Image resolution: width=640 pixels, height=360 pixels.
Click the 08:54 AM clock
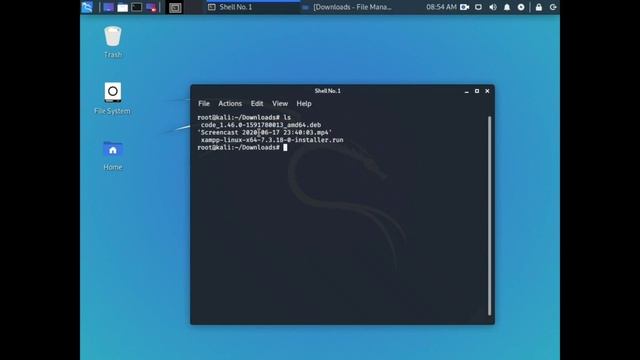point(441,7)
